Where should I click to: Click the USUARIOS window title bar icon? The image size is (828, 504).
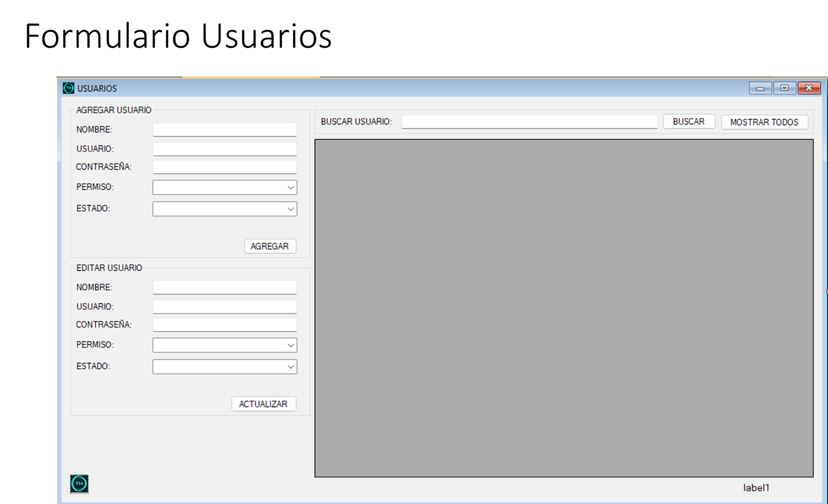coord(68,88)
